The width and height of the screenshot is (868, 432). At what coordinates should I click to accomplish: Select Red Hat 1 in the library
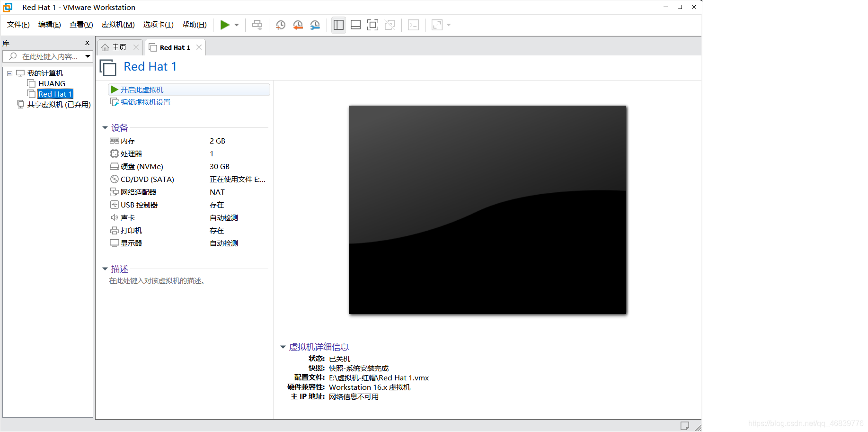(55, 94)
